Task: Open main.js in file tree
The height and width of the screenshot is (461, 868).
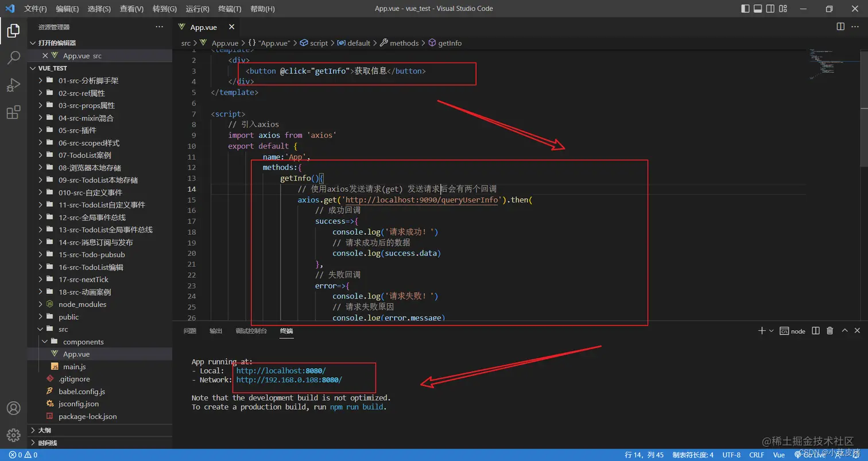Action: tap(100, 366)
